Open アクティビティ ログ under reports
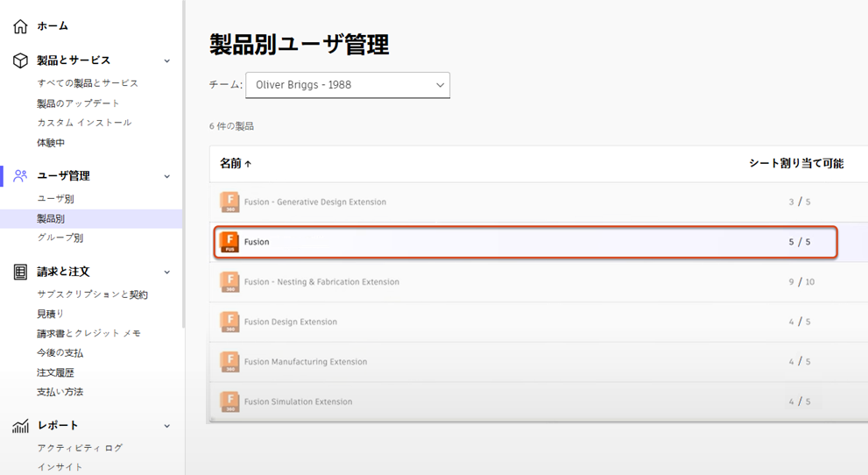The image size is (868, 475). point(80,448)
